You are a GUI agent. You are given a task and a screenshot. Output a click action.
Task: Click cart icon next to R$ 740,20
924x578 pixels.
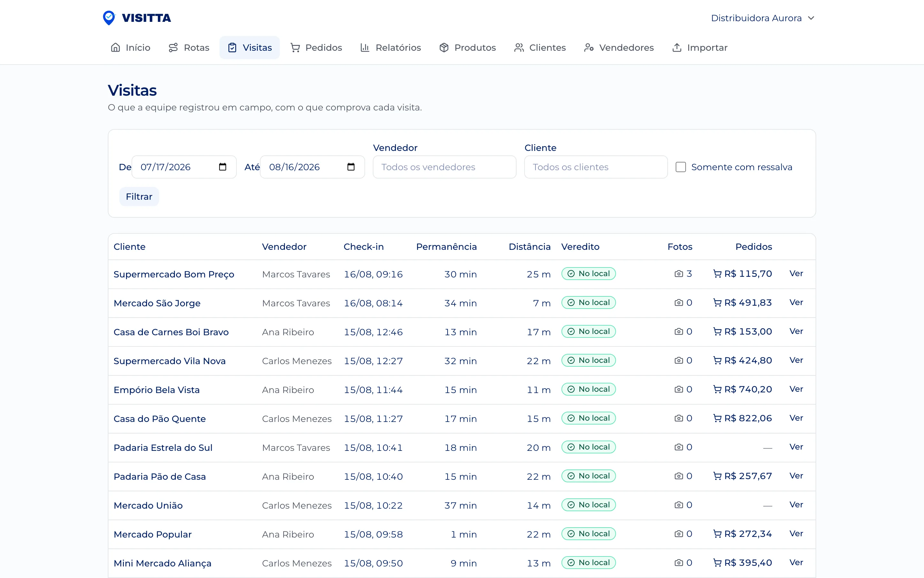tap(717, 389)
